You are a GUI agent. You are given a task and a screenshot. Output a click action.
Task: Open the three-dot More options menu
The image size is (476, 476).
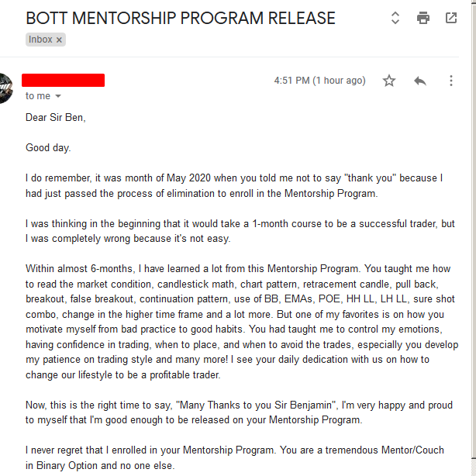point(451,81)
